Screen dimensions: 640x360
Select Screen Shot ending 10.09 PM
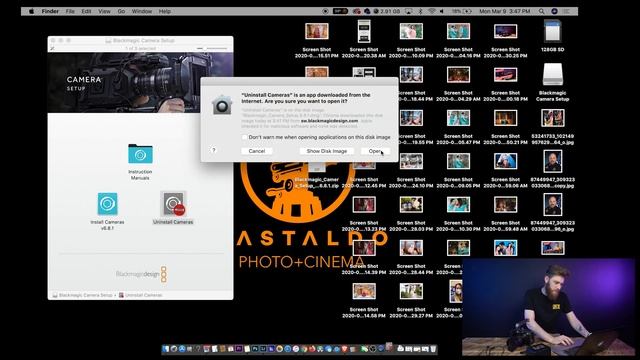(x=411, y=31)
